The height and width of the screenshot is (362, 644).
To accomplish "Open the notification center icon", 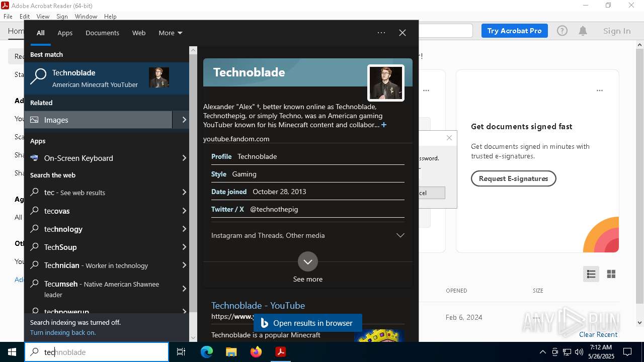I will (x=627, y=352).
